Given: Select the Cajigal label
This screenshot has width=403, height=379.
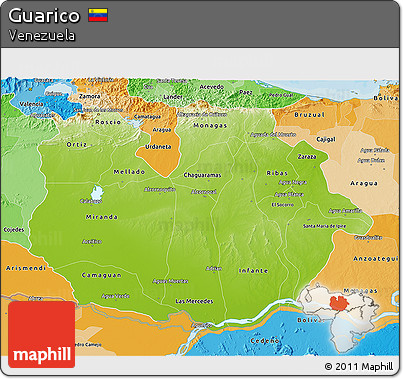Looking at the screenshot, I should [x=326, y=139].
